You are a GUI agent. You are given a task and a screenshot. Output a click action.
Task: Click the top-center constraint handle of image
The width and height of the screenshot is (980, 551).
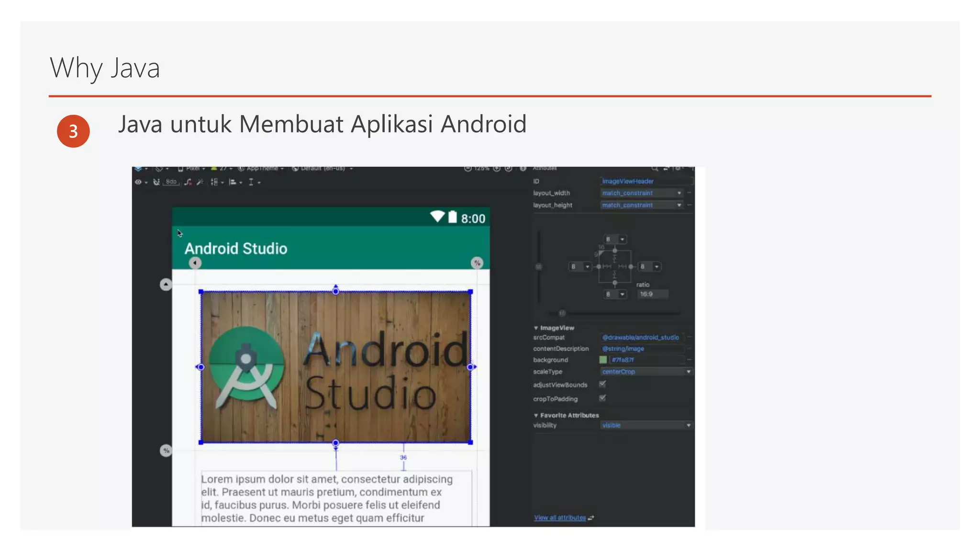tap(336, 291)
